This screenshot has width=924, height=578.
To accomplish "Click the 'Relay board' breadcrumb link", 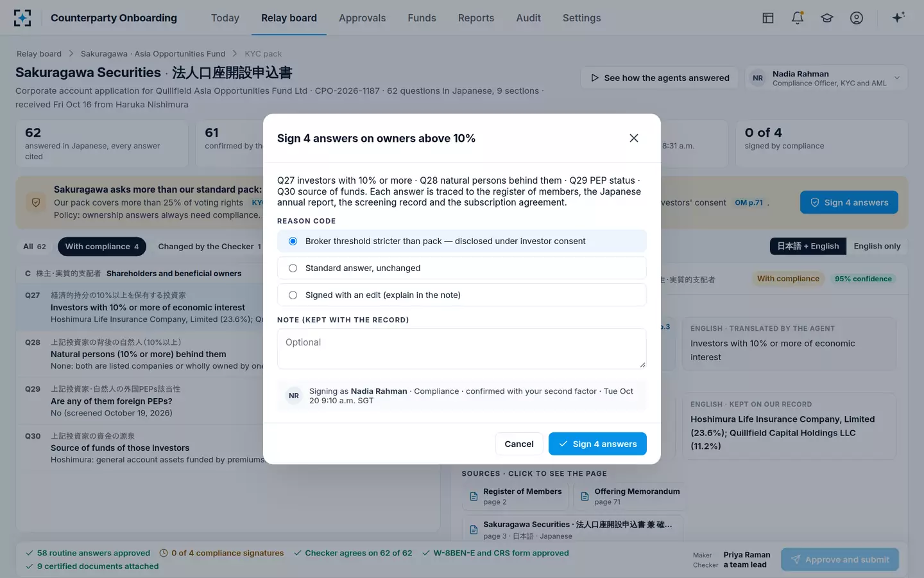I will (39, 54).
